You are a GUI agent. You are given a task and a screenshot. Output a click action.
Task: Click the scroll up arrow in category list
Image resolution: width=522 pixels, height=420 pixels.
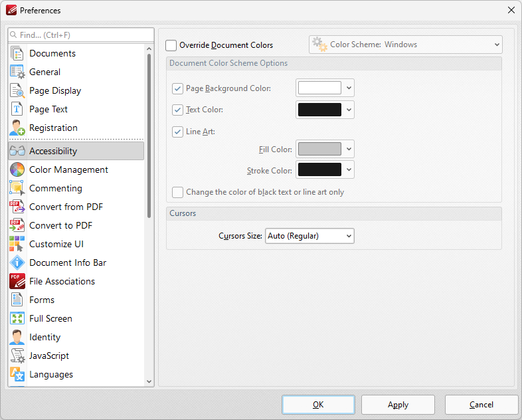(x=149, y=49)
